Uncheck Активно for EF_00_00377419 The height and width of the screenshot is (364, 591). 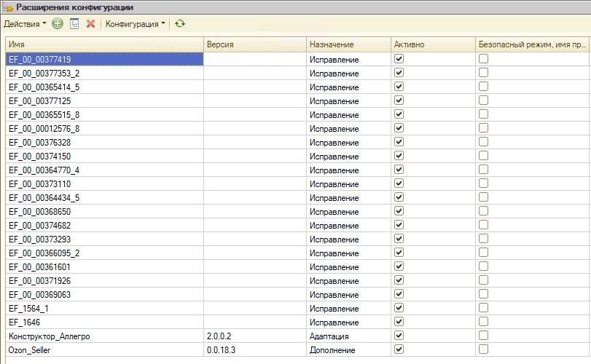tap(399, 59)
